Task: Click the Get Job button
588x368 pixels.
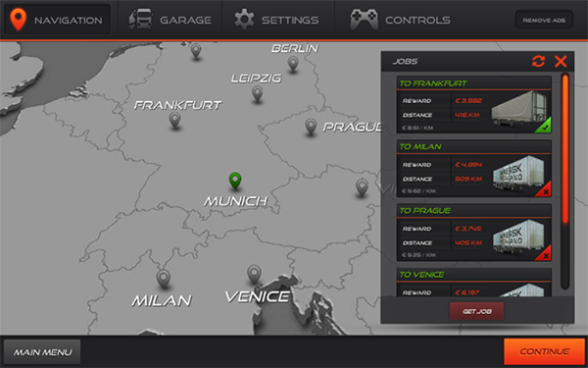Action: point(477,311)
